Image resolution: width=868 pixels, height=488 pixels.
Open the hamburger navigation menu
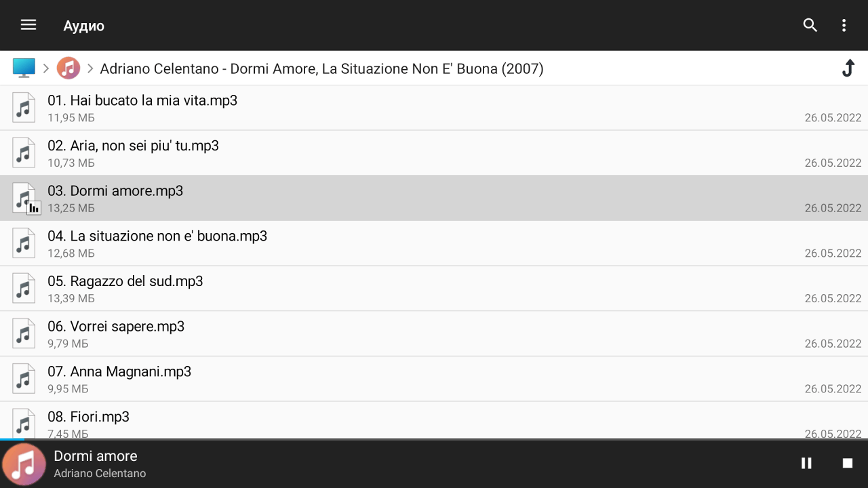click(28, 25)
